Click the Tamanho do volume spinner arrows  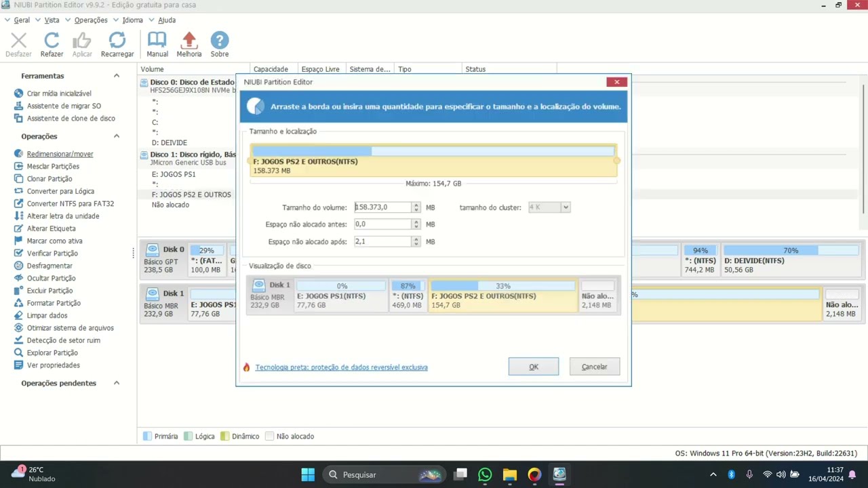(x=416, y=207)
